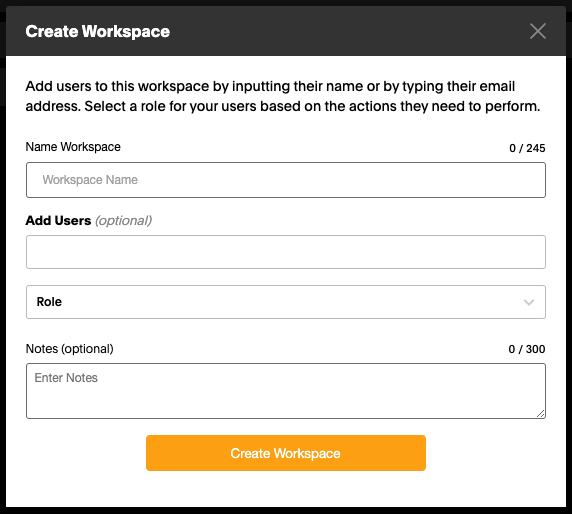Submit with the orange Create Workspace button
This screenshot has width=572, height=514.
point(286,453)
